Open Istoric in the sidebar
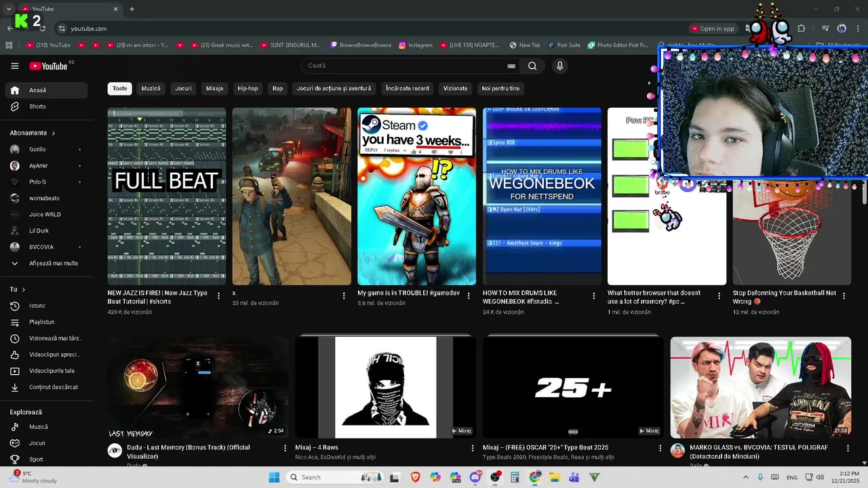Screen dimensions: 868x488 coord(46,306)
